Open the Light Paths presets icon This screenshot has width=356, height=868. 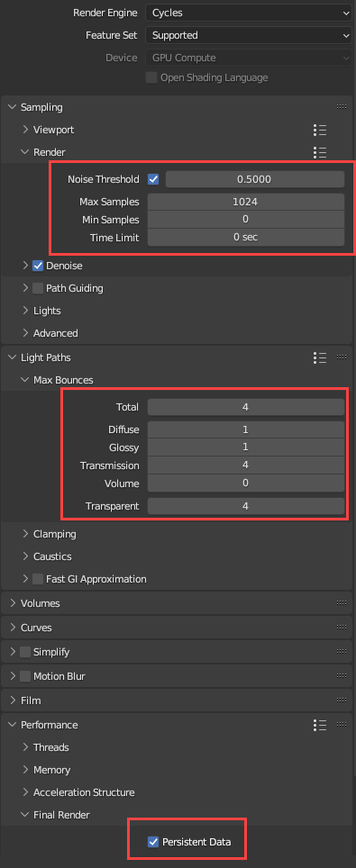(x=319, y=357)
